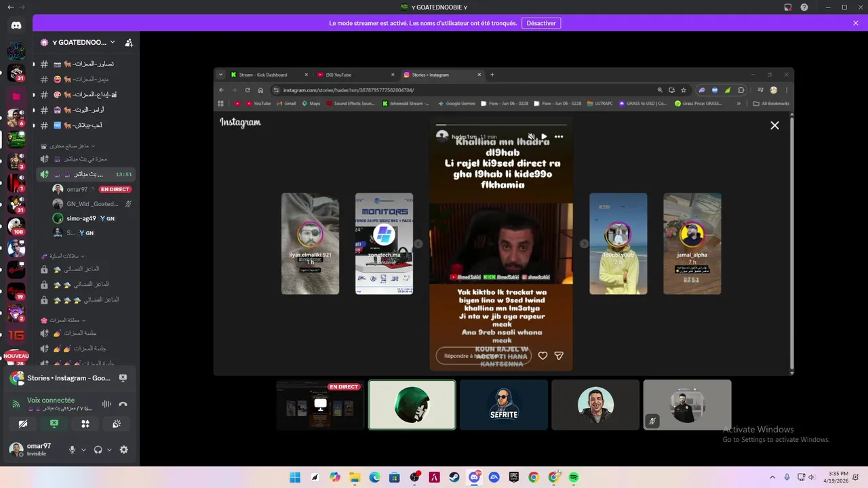Open headphones output options chevron

click(x=110, y=449)
